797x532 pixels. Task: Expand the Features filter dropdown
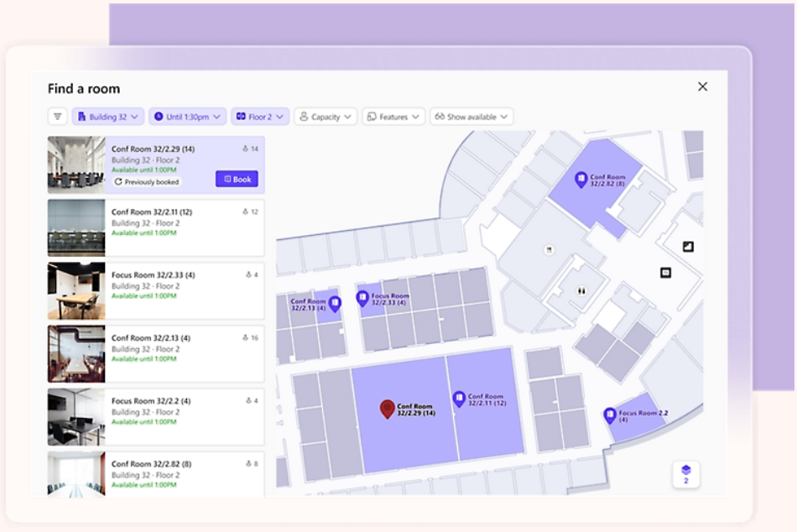pos(393,117)
